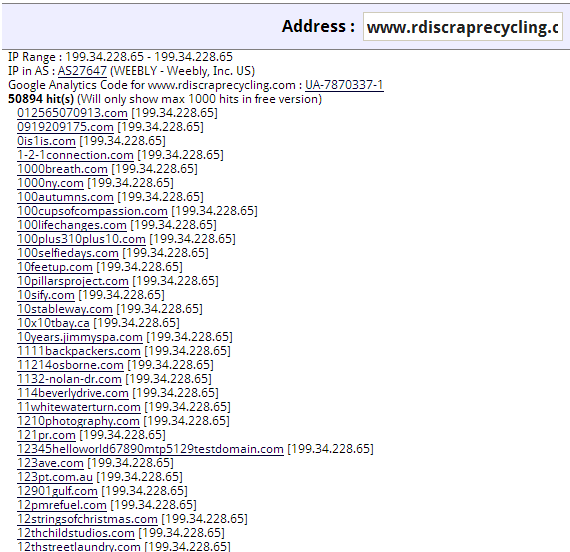
Task: Click the Address input field
Action: click(x=462, y=26)
